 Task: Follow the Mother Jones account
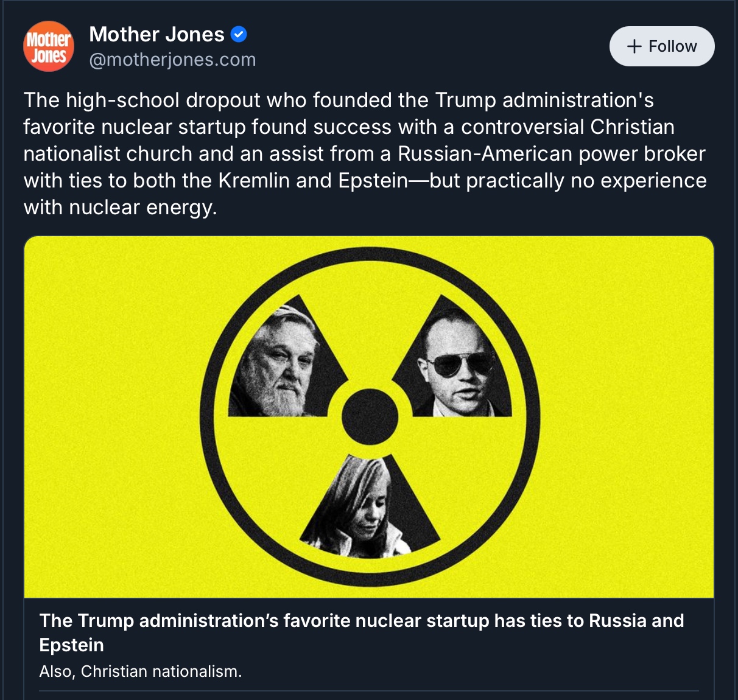[x=662, y=46]
